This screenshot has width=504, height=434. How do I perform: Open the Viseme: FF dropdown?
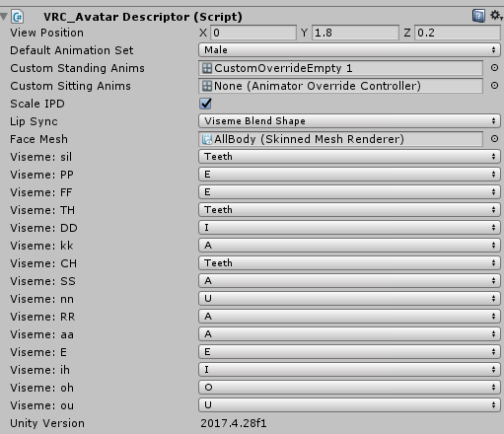[x=349, y=192]
